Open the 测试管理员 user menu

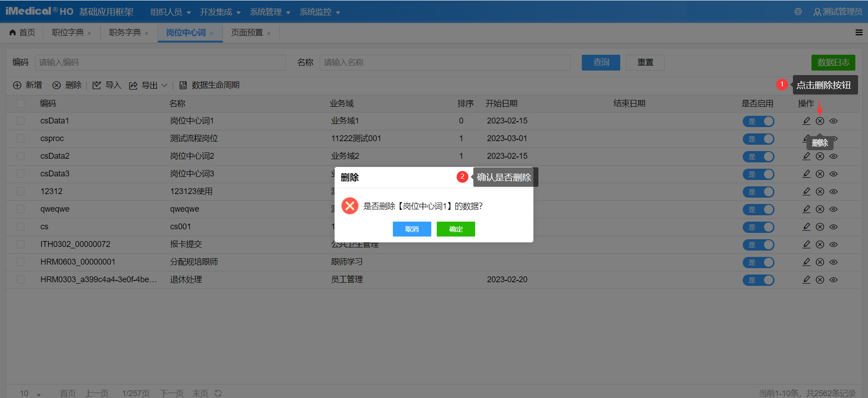click(838, 12)
